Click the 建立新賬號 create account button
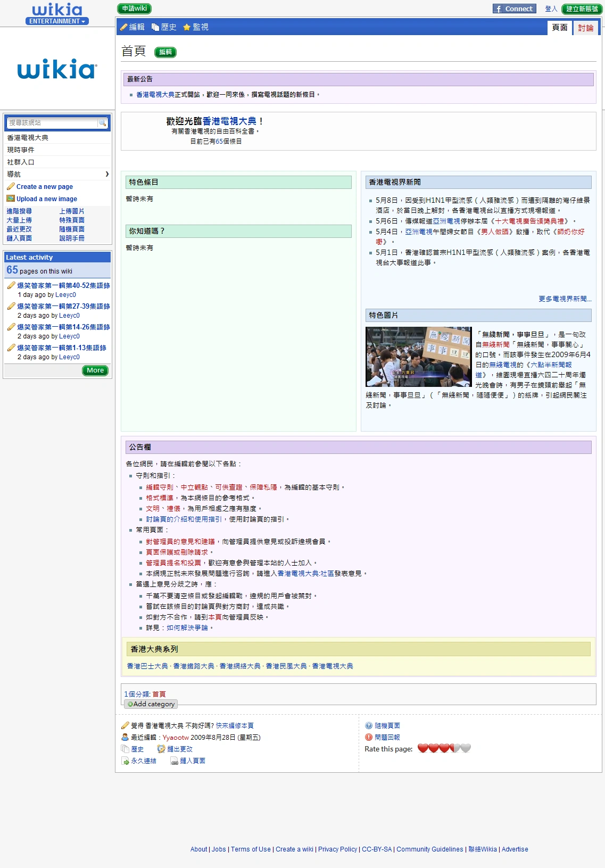Screen dimensions: 605x868 click(x=582, y=9)
